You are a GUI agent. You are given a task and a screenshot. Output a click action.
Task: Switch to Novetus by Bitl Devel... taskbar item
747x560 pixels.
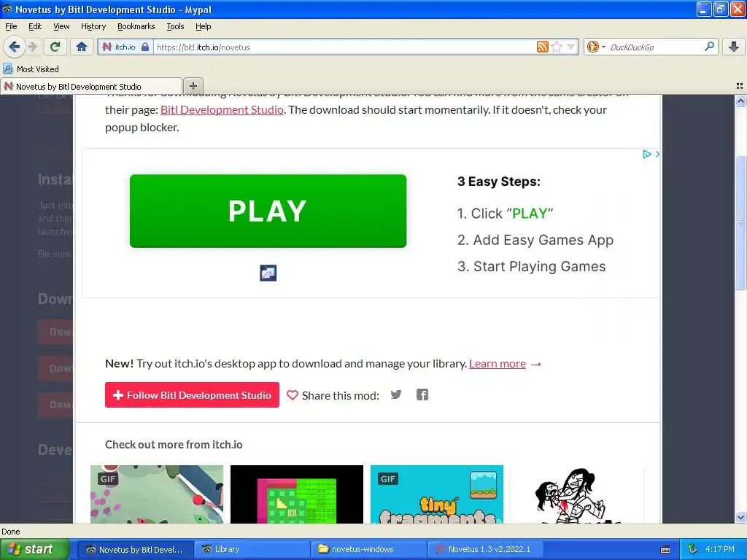[134, 549]
